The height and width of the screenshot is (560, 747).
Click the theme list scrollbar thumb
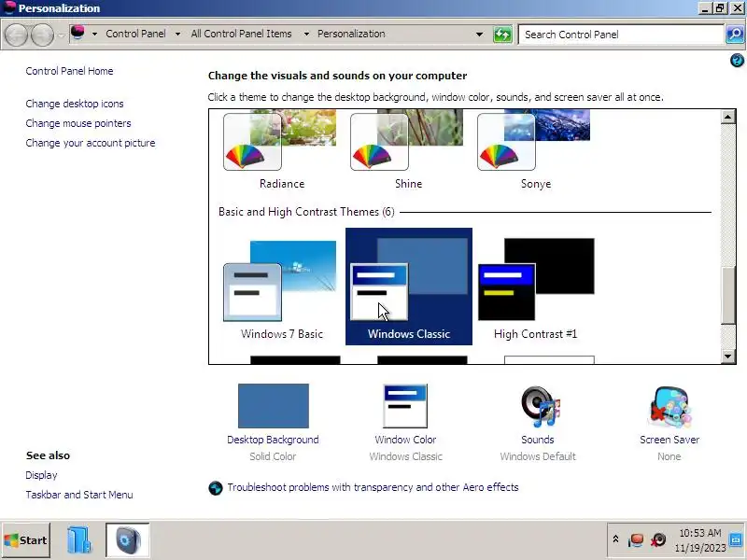coord(728,296)
